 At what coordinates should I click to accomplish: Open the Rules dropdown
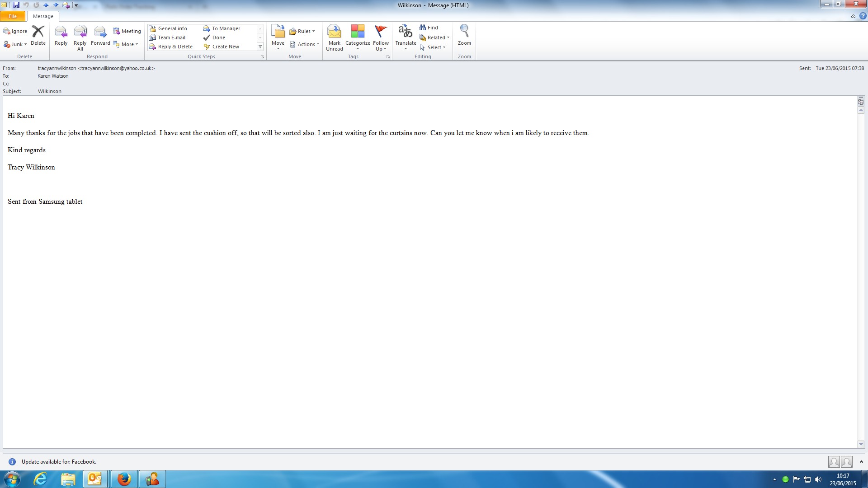[x=303, y=31]
